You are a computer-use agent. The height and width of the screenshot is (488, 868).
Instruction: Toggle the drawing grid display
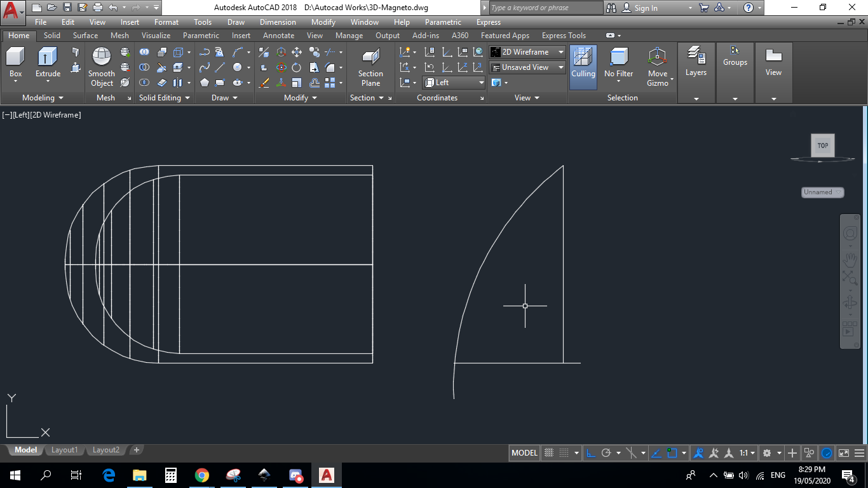(550, 453)
